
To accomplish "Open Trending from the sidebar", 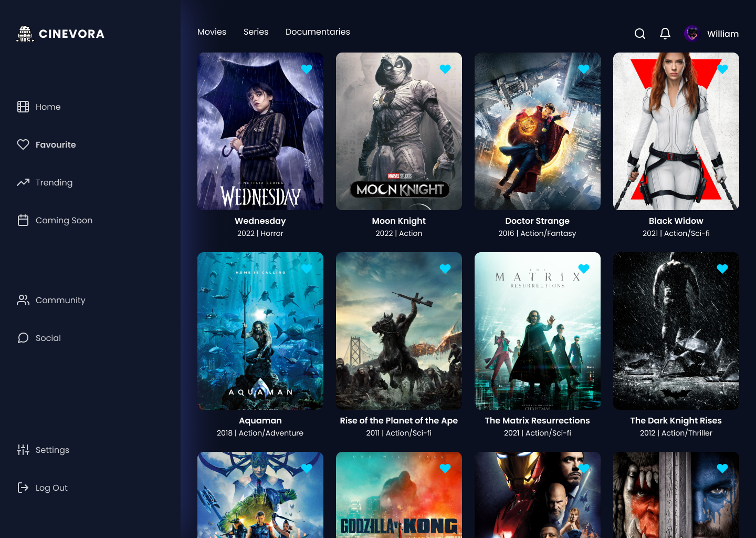I will click(x=54, y=182).
